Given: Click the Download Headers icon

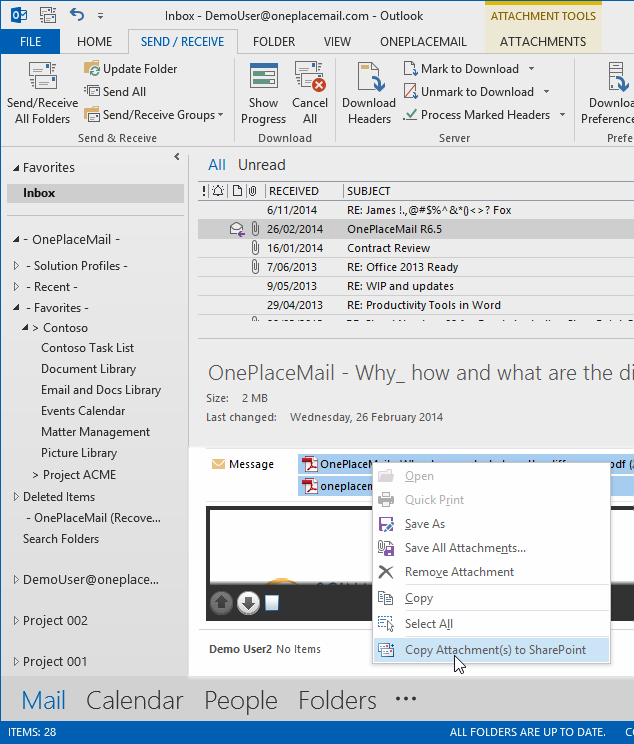Looking at the screenshot, I should click(x=368, y=78).
